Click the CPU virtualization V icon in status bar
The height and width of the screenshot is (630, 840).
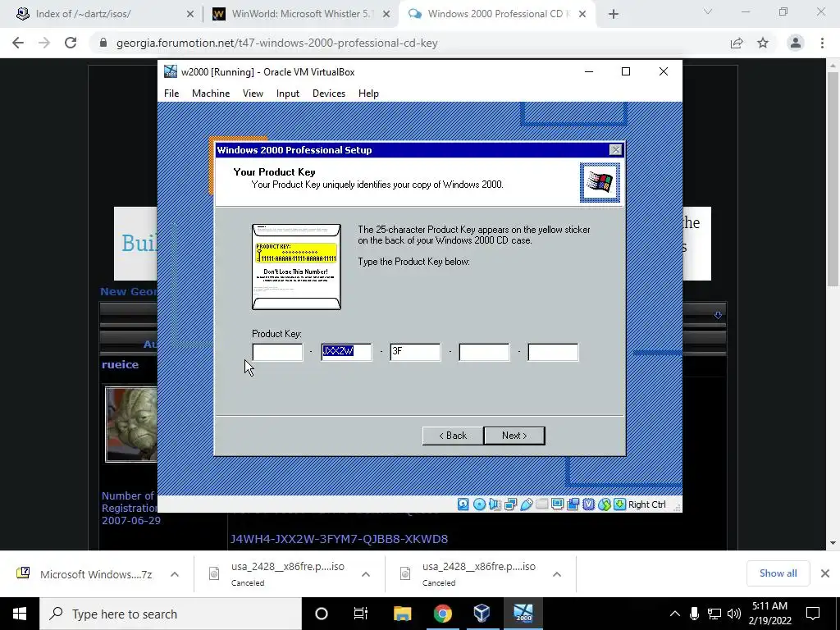(589, 504)
